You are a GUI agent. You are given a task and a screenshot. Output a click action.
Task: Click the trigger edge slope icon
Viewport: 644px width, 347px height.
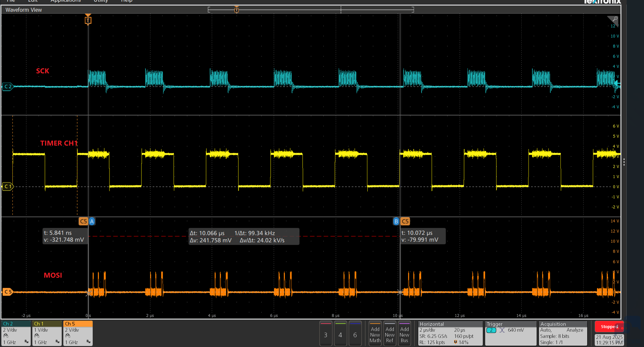pyautogui.click(x=502, y=330)
